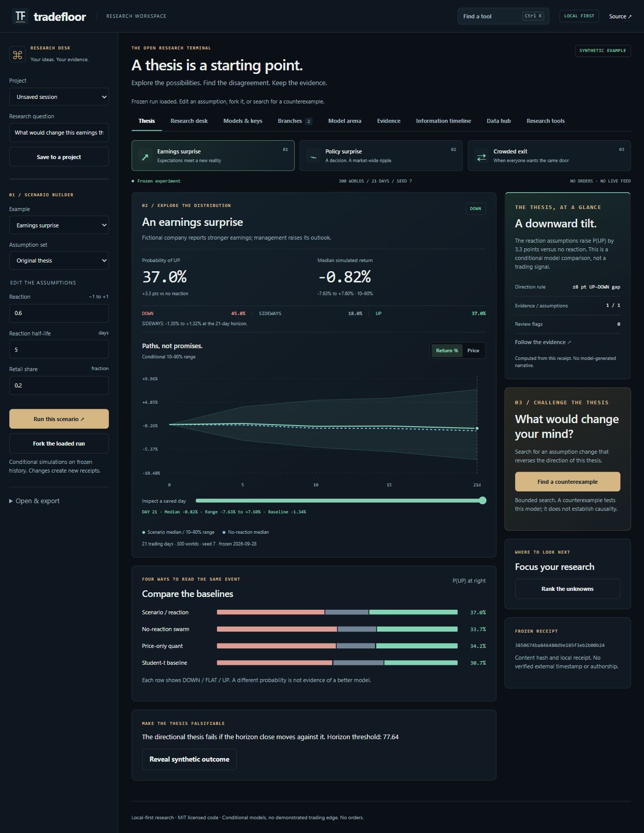Click the Policy surprise wave icon
The width and height of the screenshot is (644, 833).
pos(313,157)
